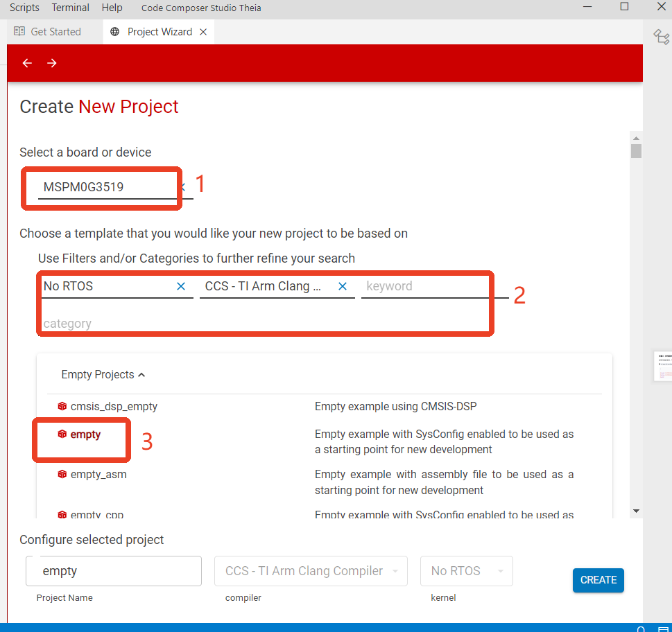Clear the No RTOS filter

pos(181,286)
